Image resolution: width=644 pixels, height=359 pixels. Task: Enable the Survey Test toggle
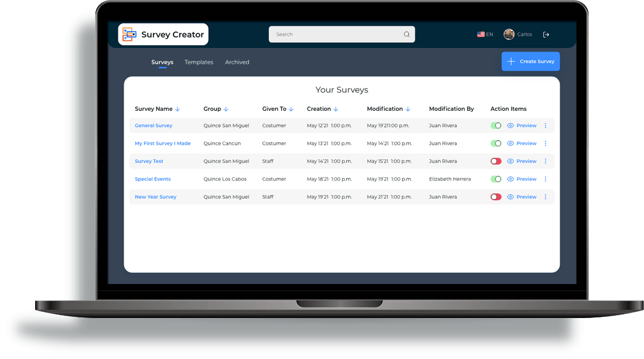point(495,161)
